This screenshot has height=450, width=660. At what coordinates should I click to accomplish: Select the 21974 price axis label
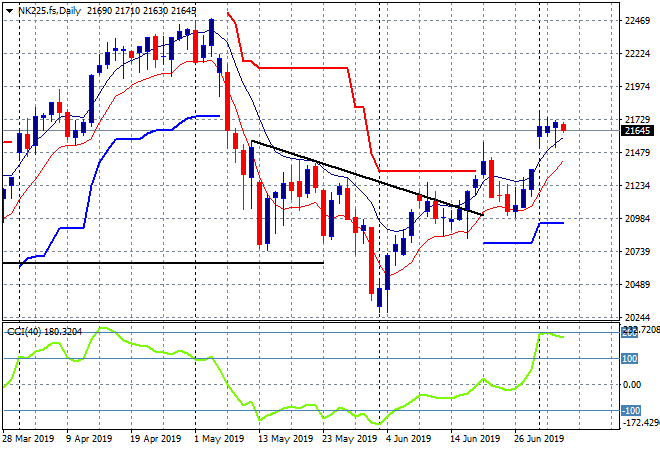[637, 87]
